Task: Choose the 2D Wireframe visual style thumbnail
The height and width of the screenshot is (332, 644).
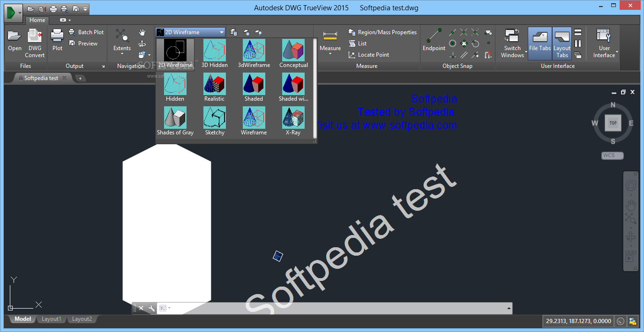Action: coord(175,54)
